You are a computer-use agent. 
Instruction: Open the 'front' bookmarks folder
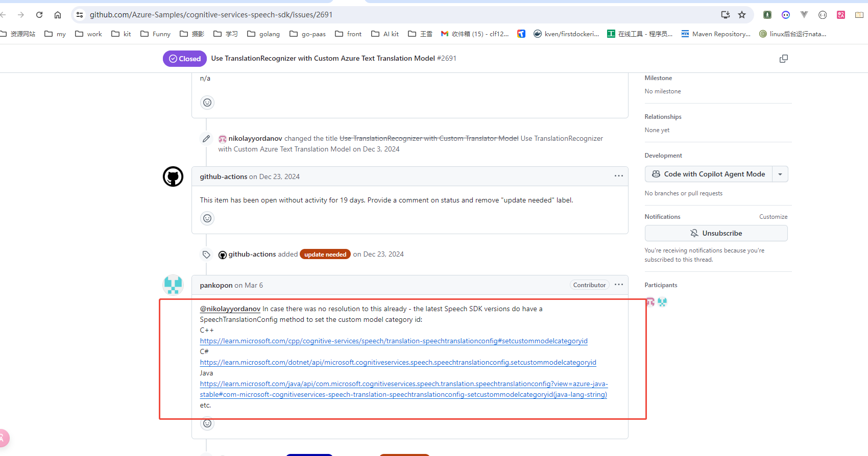[348, 34]
